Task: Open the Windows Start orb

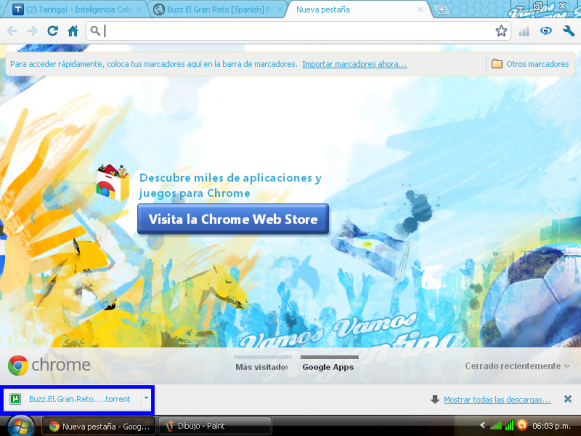Action: [x=20, y=426]
